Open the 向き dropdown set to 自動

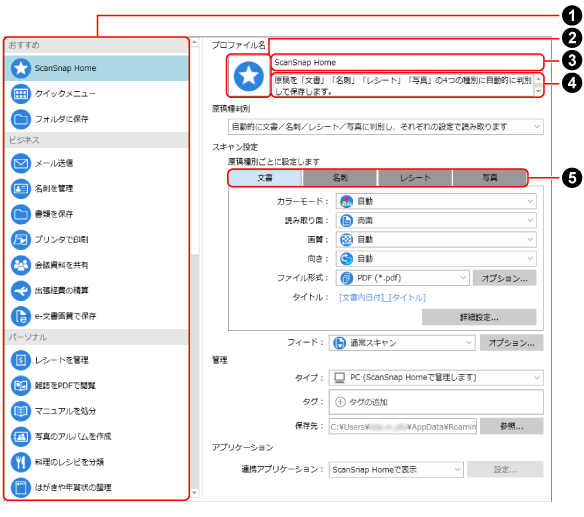pos(436,258)
